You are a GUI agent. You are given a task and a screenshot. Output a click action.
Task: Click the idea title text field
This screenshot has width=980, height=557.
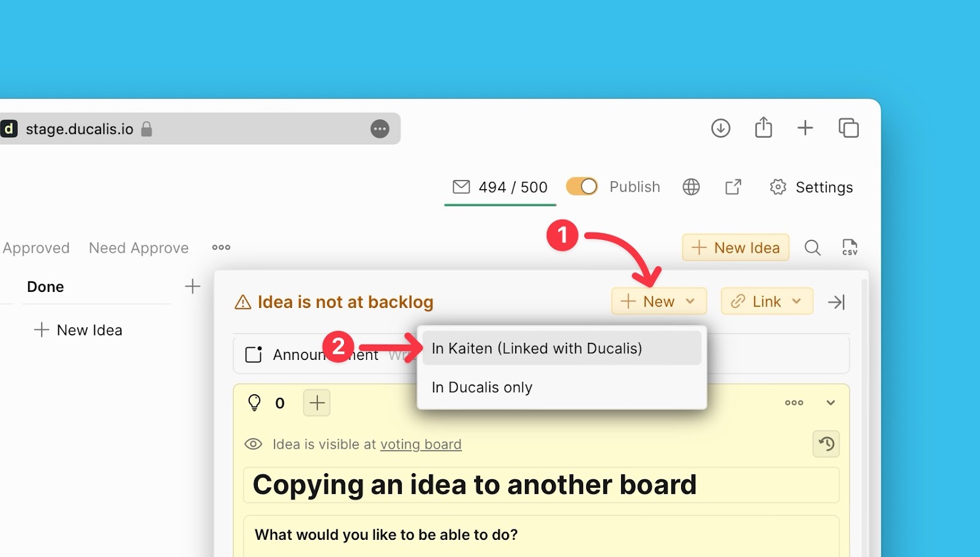pyautogui.click(x=475, y=485)
